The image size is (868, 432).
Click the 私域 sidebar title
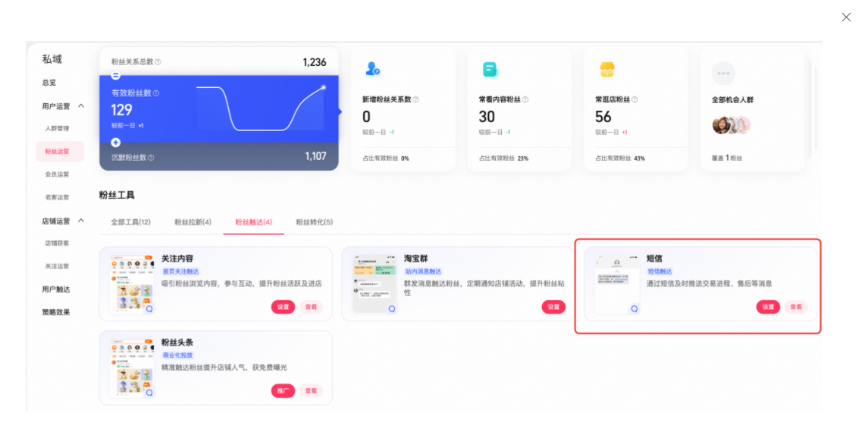[x=52, y=59]
